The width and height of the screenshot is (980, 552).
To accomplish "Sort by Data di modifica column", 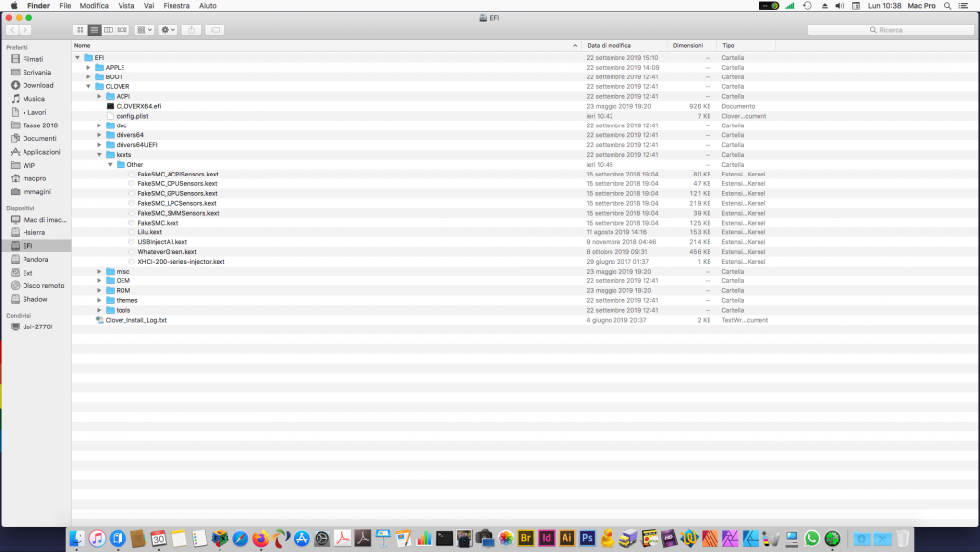I will click(624, 46).
